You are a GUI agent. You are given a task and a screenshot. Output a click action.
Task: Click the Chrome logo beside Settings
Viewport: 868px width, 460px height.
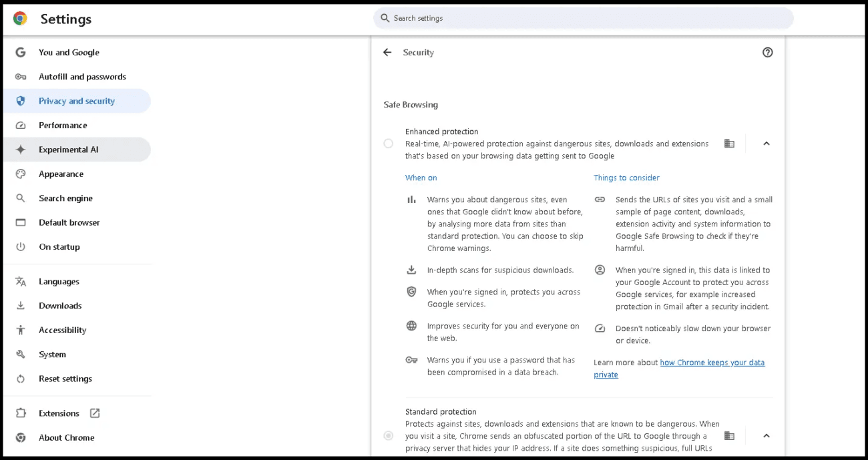(20, 19)
